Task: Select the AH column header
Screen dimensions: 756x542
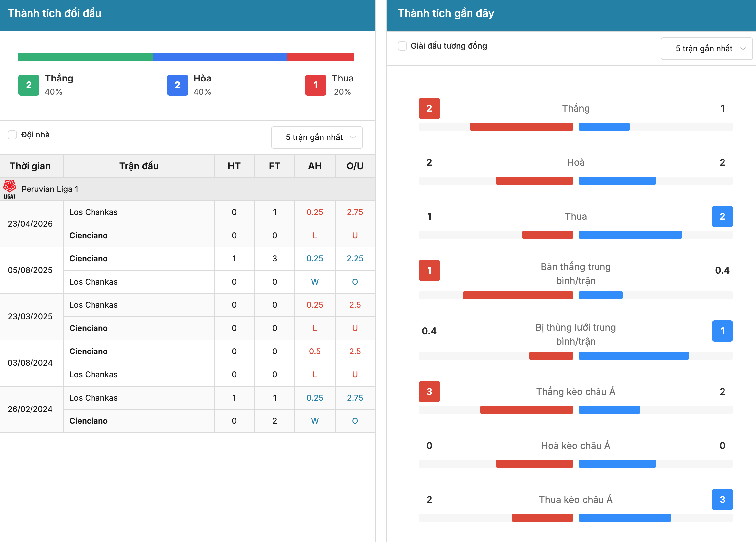Action: point(315,166)
